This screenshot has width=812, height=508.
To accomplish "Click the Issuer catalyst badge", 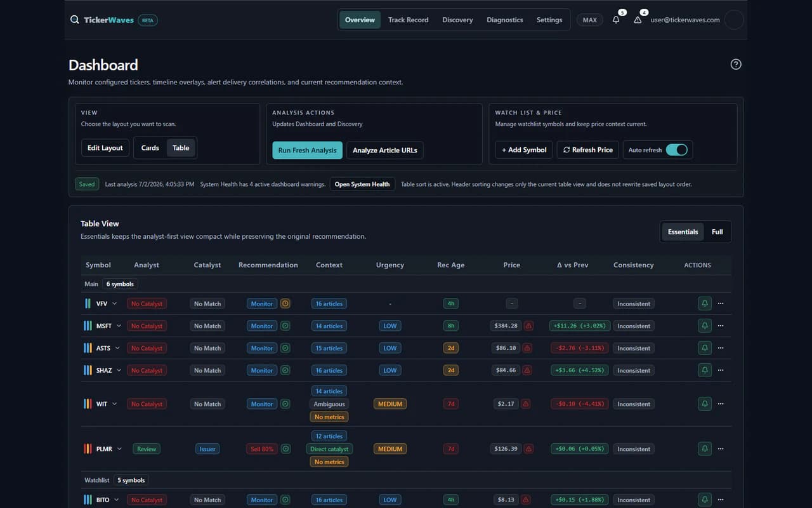I will point(207,449).
